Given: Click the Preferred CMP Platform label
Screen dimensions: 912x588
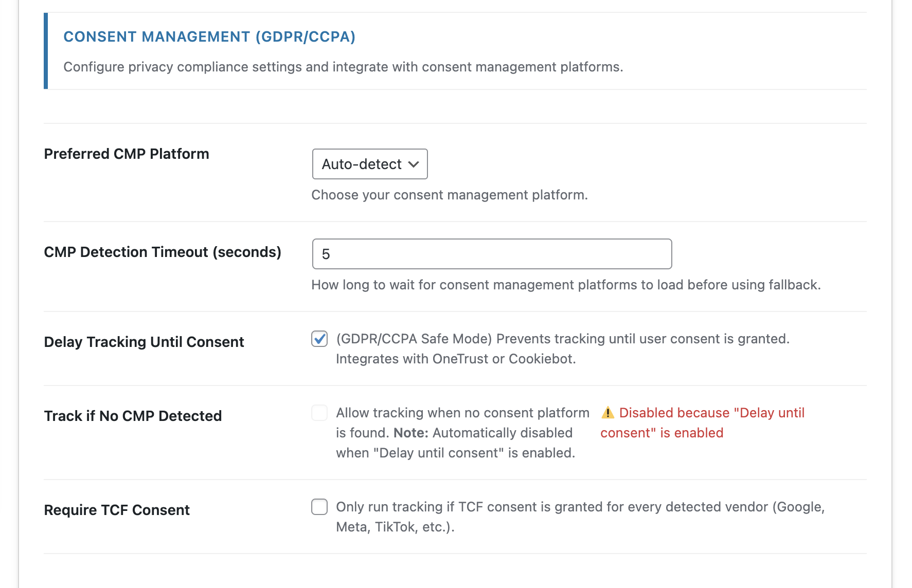Looking at the screenshot, I should [126, 153].
